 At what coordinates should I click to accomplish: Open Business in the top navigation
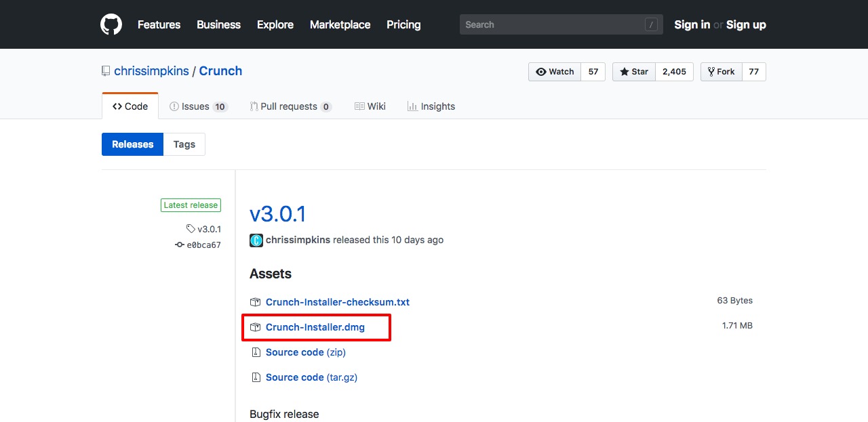click(218, 24)
